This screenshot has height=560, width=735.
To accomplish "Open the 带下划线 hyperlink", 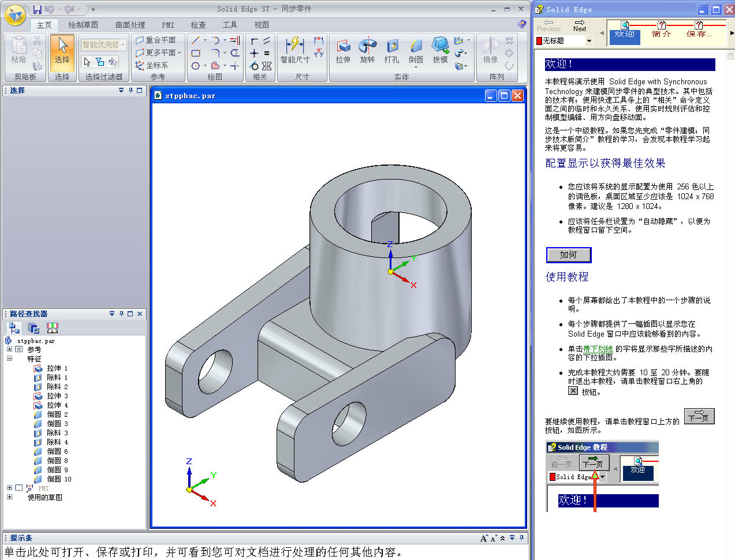I will pyautogui.click(x=598, y=349).
